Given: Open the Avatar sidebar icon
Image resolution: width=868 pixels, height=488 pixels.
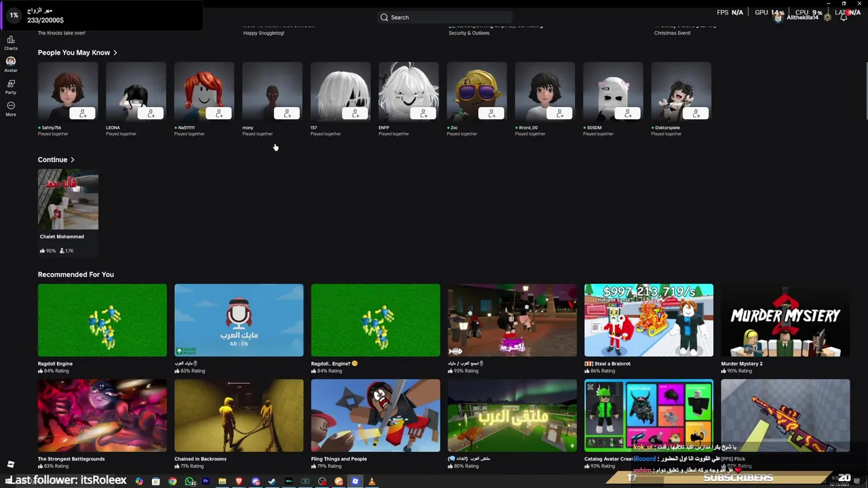Looking at the screenshot, I should pos(11,64).
